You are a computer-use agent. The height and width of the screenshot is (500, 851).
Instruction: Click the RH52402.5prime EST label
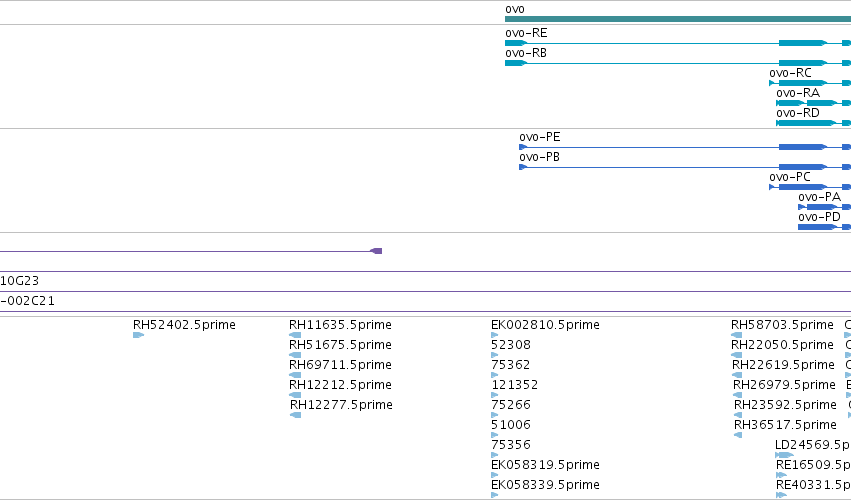coord(184,325)
